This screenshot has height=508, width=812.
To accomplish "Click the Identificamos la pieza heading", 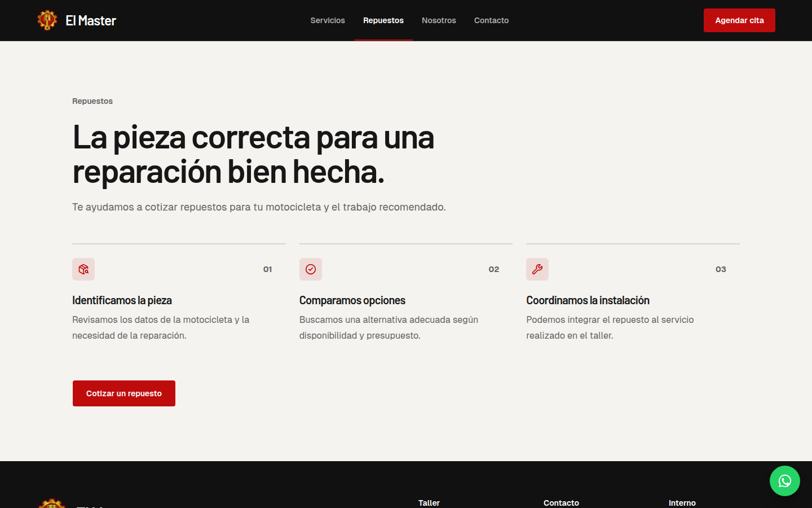I will point(122,300).
